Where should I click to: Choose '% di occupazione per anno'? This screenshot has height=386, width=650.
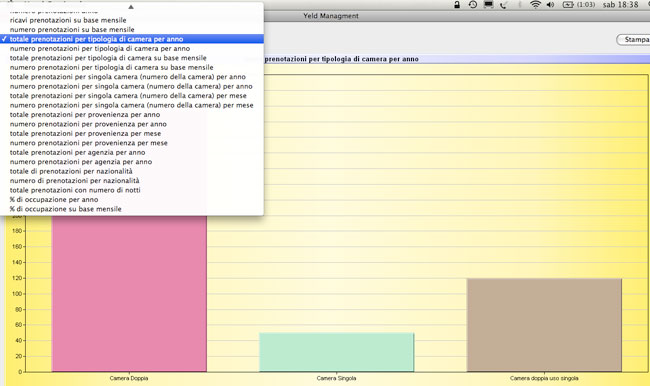click(132, 199)
